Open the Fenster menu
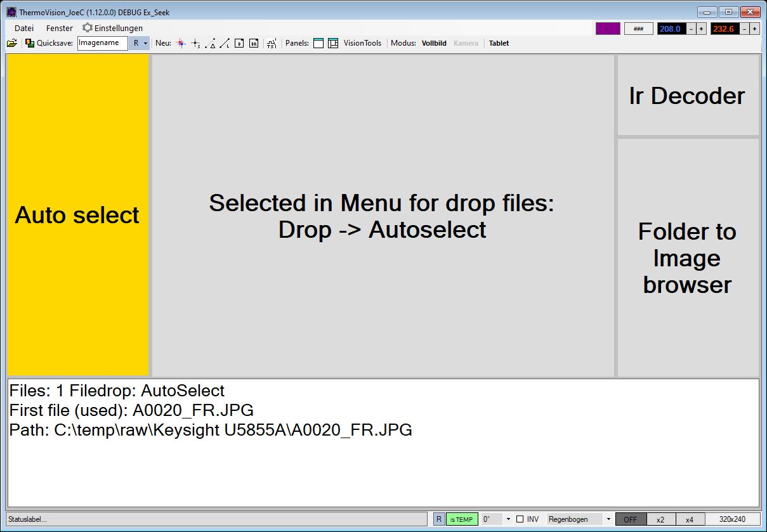767x532 pixels. pyautogui.click(x=59, y=28)
